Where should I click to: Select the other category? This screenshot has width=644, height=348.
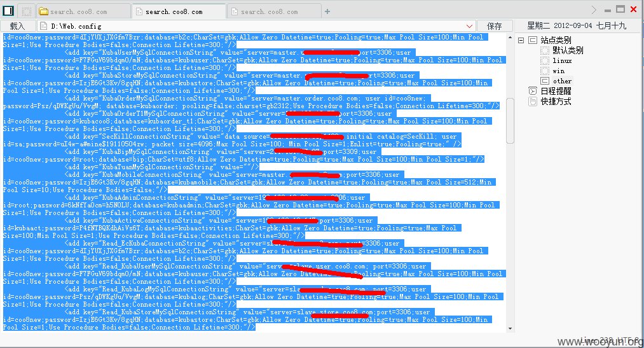click(x=562, y=81)
